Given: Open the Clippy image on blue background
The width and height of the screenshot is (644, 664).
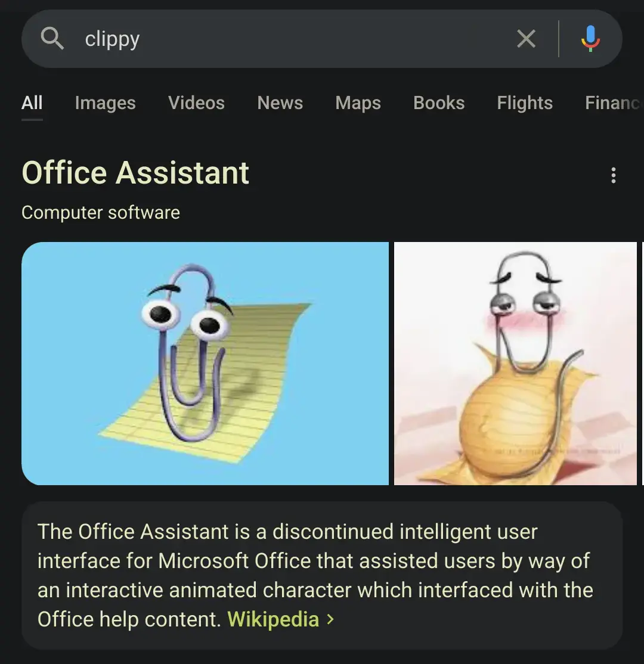Looking at the screenshot, I should tap(205, 363).
